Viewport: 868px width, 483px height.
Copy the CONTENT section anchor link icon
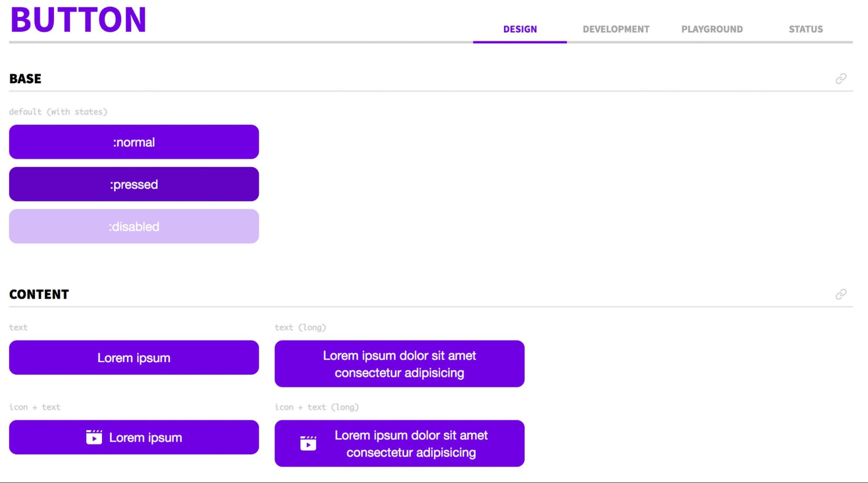click(841, 294)
